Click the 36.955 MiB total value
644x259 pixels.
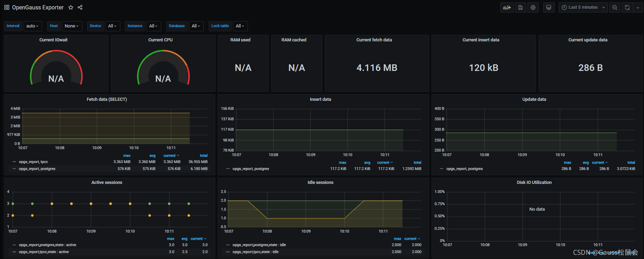(198, 162)
